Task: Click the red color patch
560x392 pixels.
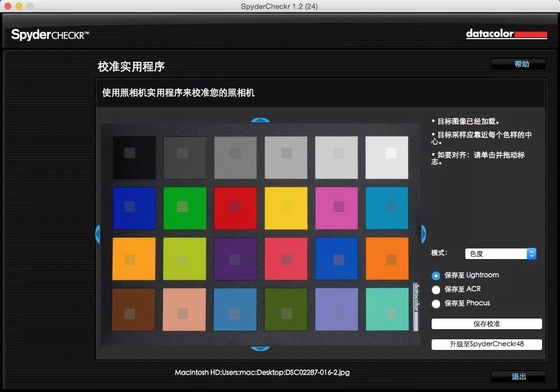Action: click(235, 208)
